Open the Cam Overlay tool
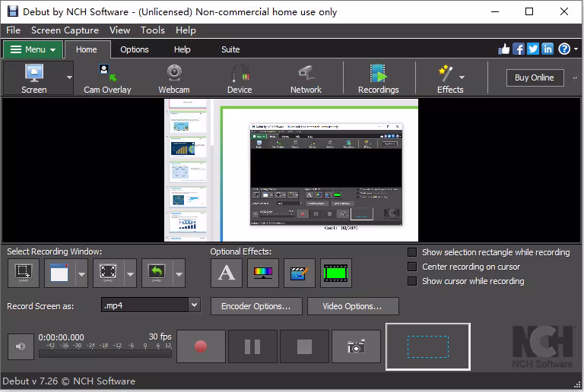 [107, 78]
